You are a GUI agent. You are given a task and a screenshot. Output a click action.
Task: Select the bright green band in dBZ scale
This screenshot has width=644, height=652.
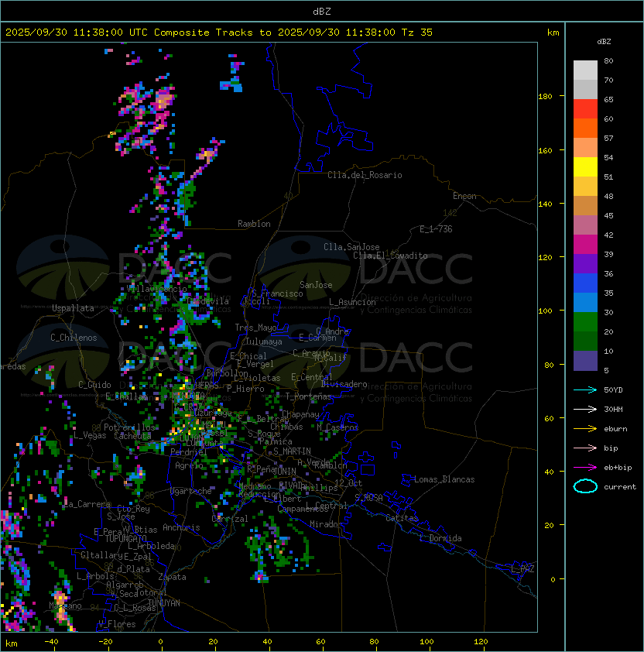(x=585, y=322)
